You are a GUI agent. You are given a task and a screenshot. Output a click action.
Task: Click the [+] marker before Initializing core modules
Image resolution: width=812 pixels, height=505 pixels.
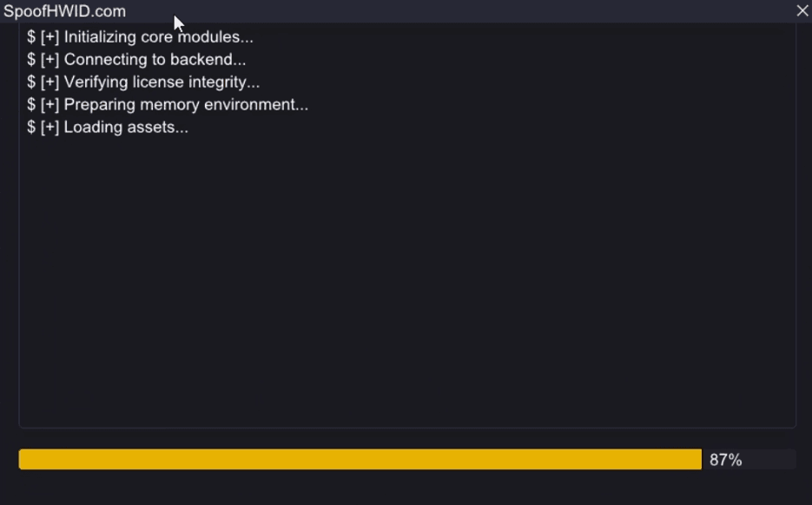pyautogui.click(x=50, y=37)
